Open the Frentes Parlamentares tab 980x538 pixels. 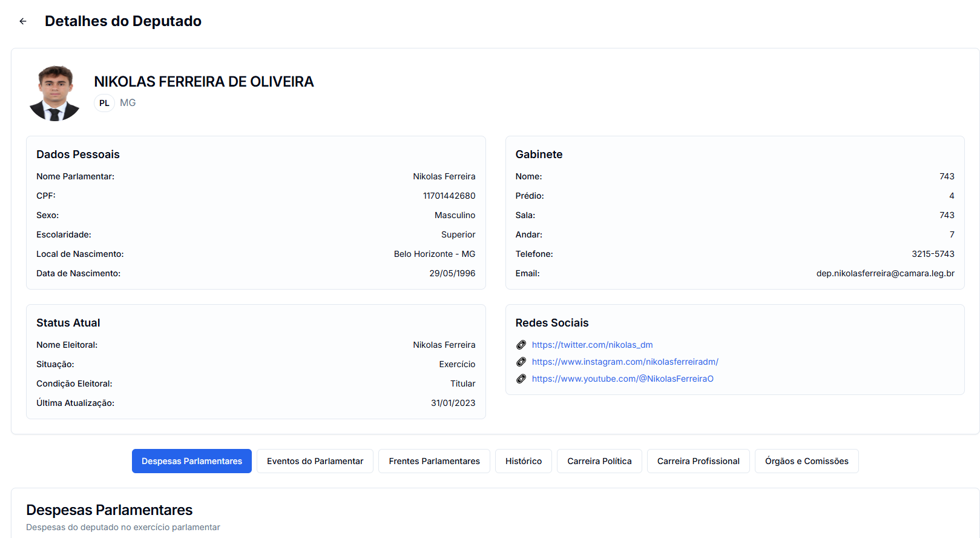[x=434, y=461]
